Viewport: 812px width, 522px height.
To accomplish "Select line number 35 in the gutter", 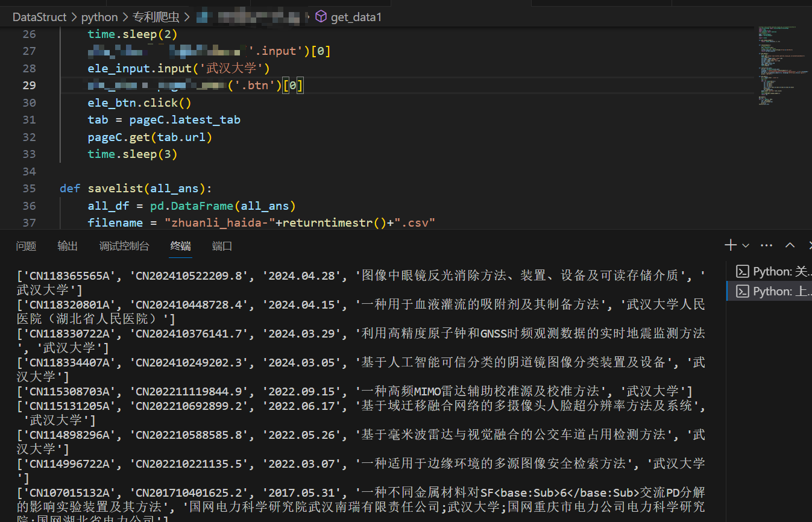I will click(29, 188).
